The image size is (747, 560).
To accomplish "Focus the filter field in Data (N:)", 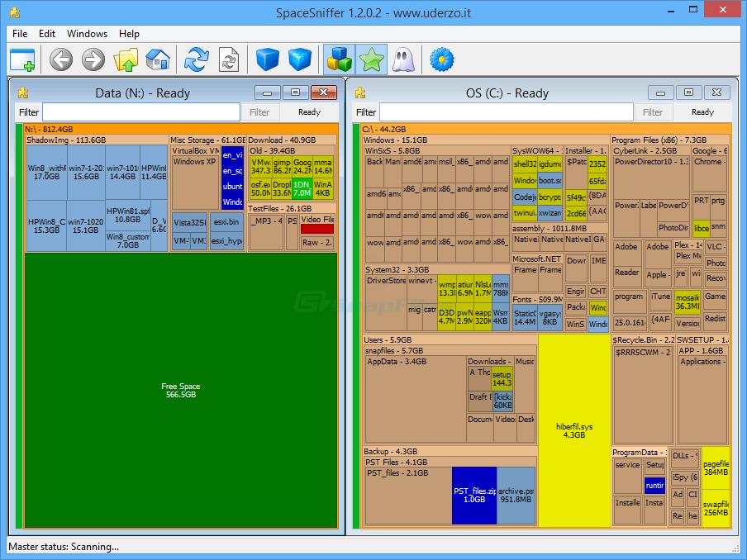I will tap(141, 112).
